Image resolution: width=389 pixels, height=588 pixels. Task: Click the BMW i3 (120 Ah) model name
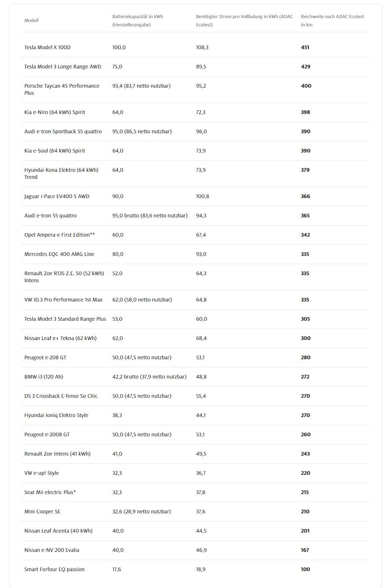(x=44, y=377)
